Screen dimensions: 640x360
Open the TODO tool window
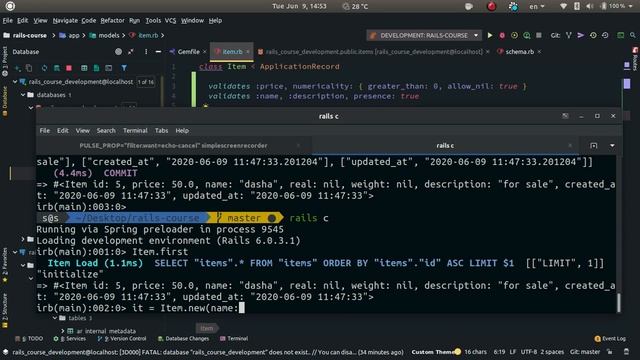tap(29, 339)
